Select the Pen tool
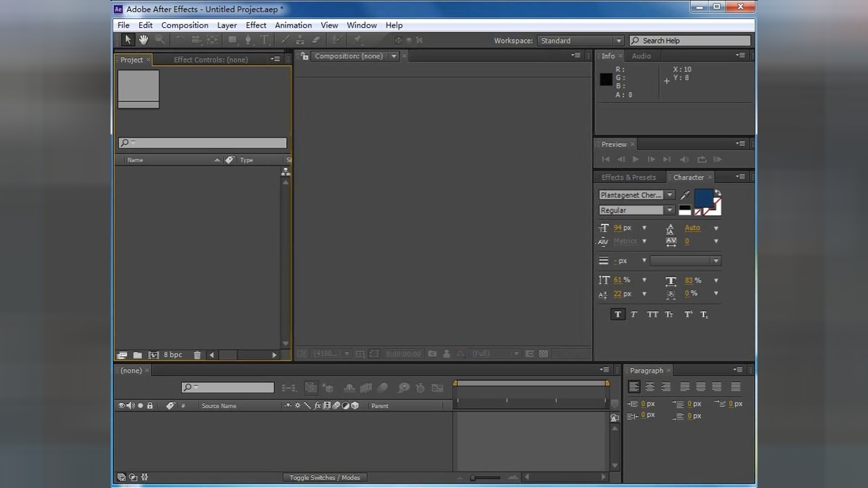 [248, 40]
